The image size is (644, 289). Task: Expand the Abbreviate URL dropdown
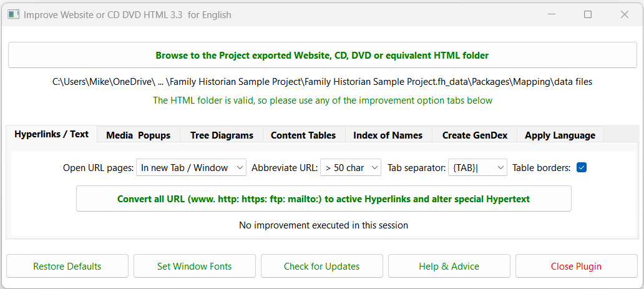tap(350, 167)
